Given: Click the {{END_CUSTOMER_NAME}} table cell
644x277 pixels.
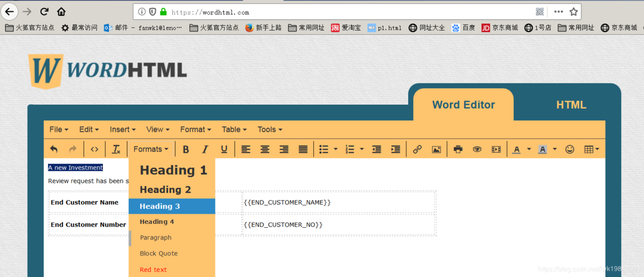Looking at the screenshot, I should pyautogui.click(x=339, y=202).
